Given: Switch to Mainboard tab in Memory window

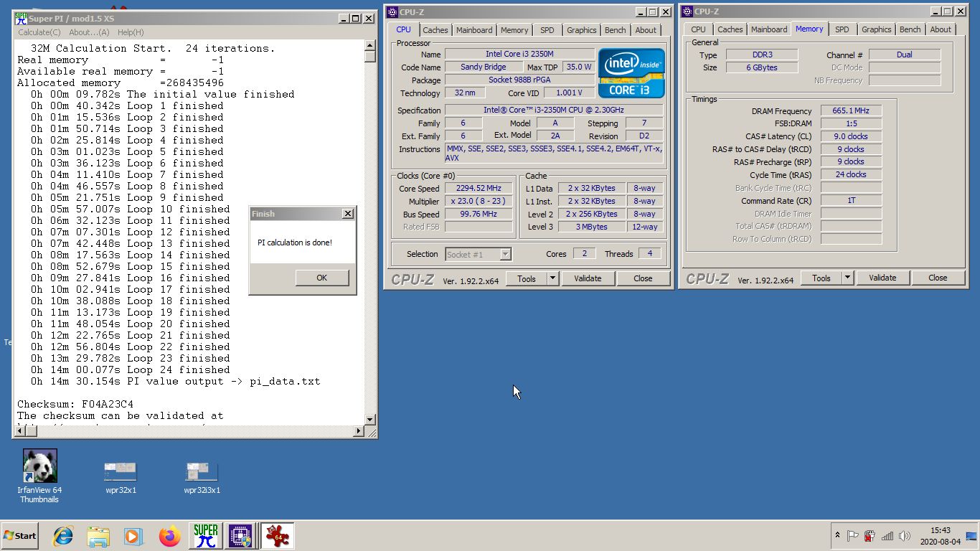Looking at the screenshot, I should click(769, 29).
